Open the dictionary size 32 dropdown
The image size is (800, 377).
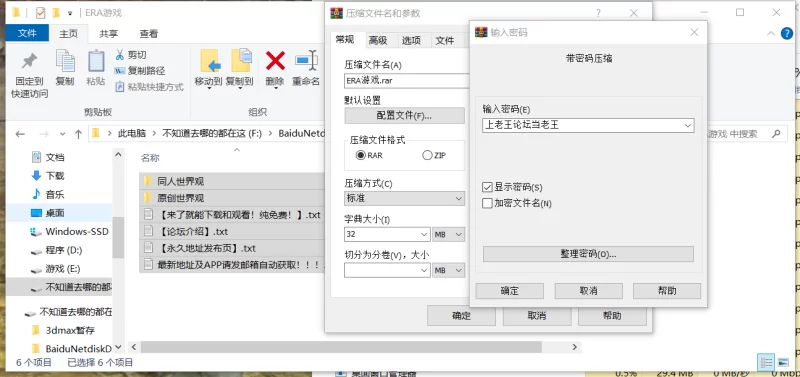tap(424, 235)
